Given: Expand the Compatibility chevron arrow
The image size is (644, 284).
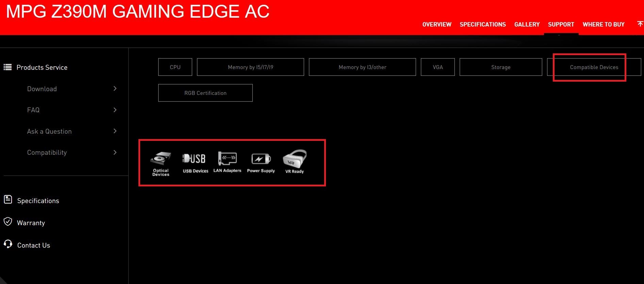Looking at the screenshot, I should click(x=115, y=152).
